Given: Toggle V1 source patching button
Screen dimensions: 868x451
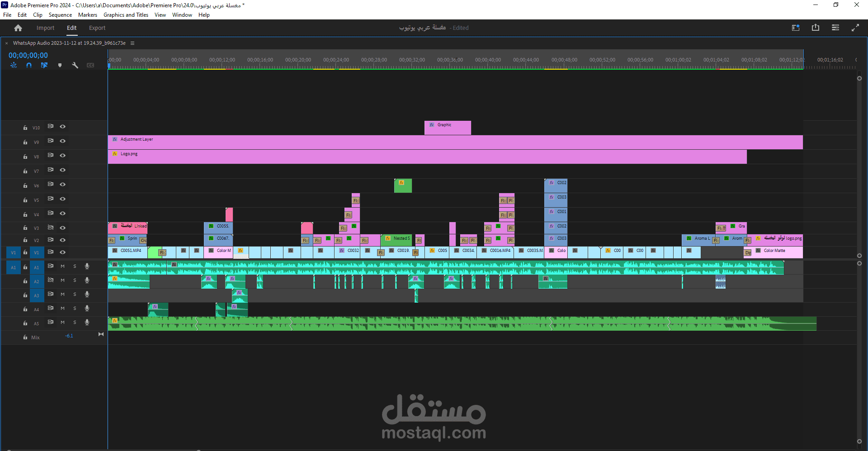Looking at the screenshot, I should coord(14,253).
